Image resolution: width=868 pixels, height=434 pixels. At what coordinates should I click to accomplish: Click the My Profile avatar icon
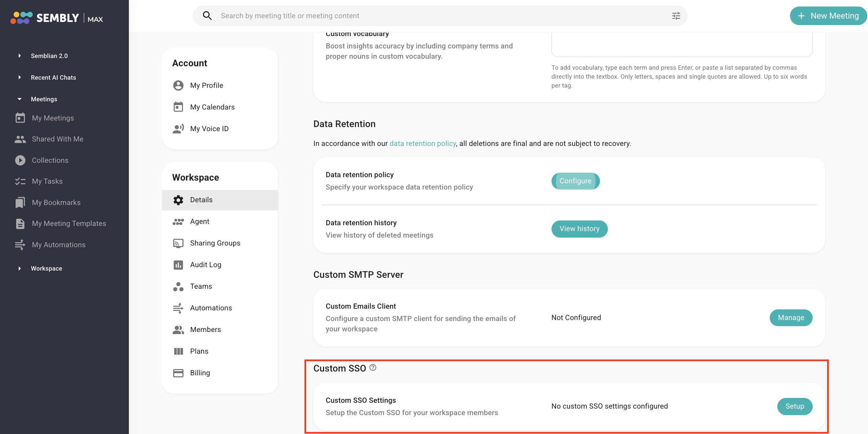tap(178, 85)
